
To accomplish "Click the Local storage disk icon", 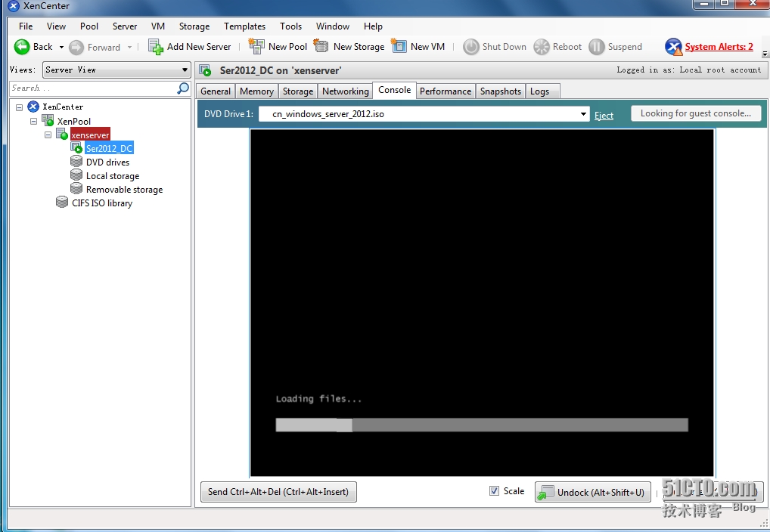I will pyautogui.click(x=76, y=175).
